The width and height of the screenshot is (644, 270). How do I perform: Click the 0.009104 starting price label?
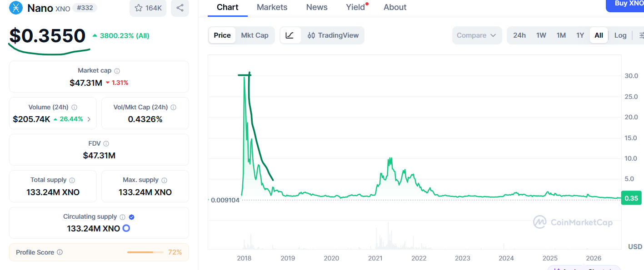click(x=225, y=200)
